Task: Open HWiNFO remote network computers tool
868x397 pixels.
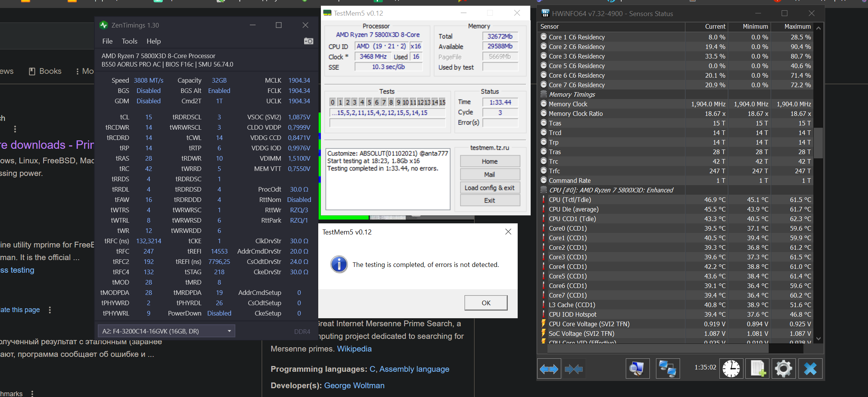Action: pos(668,369)
